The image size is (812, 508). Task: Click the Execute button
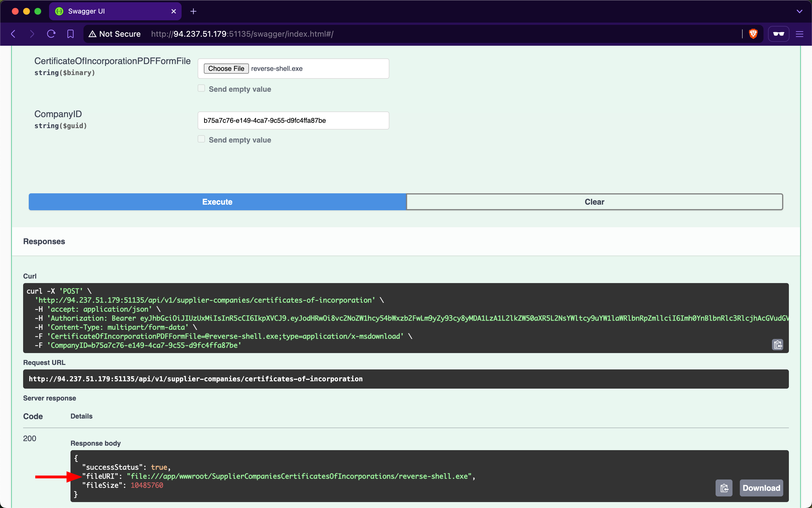click(217, 202)
